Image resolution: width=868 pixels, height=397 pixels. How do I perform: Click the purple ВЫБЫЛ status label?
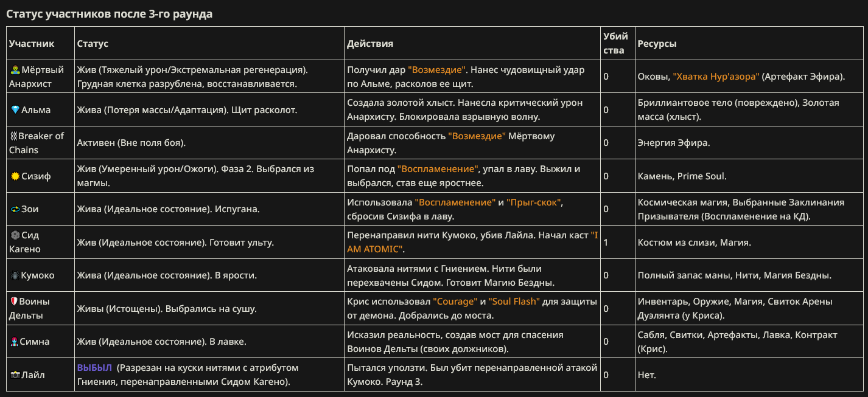pyautogui.click(x=94, y=368)
